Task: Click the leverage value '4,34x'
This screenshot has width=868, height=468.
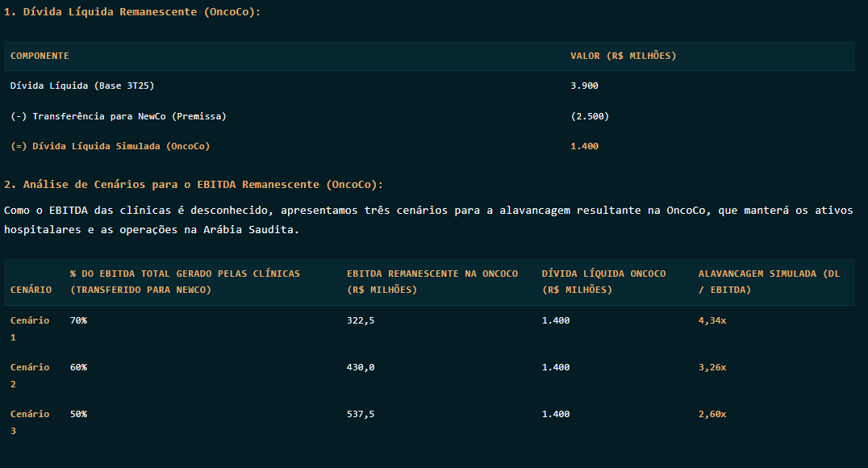Action: (712, 320)
